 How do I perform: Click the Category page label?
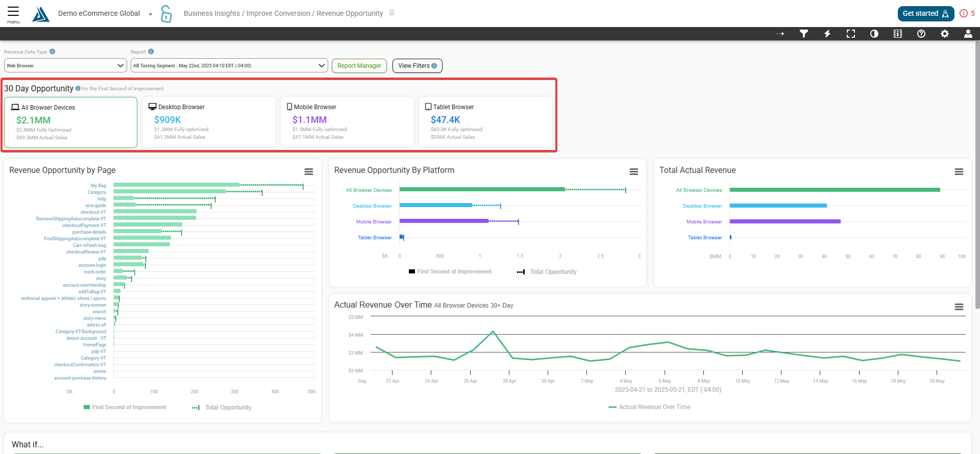[97, 192]
